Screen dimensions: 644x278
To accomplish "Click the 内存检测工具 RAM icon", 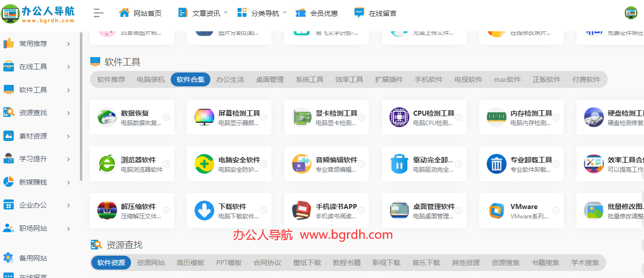I will 497,117.
